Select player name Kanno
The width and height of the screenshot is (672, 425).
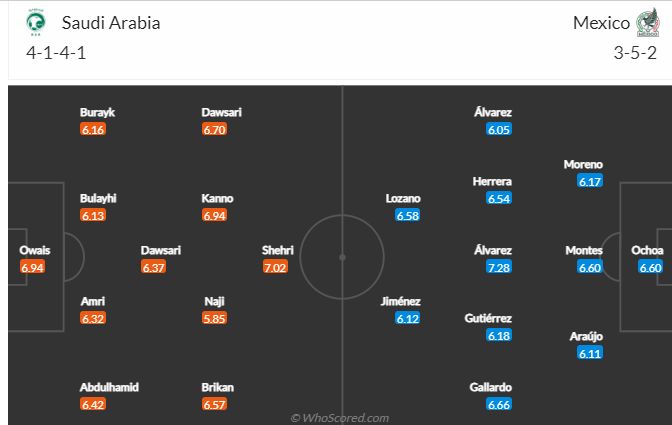point(217,198)
